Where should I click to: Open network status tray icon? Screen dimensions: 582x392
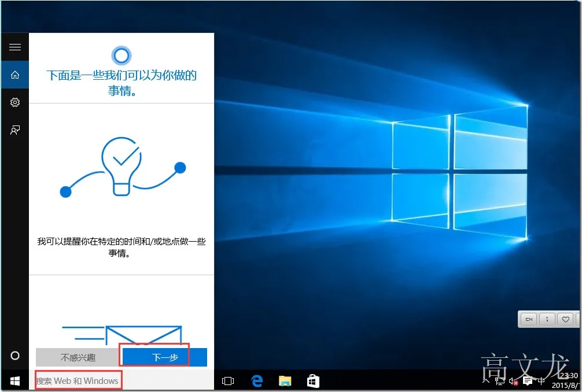500,381
